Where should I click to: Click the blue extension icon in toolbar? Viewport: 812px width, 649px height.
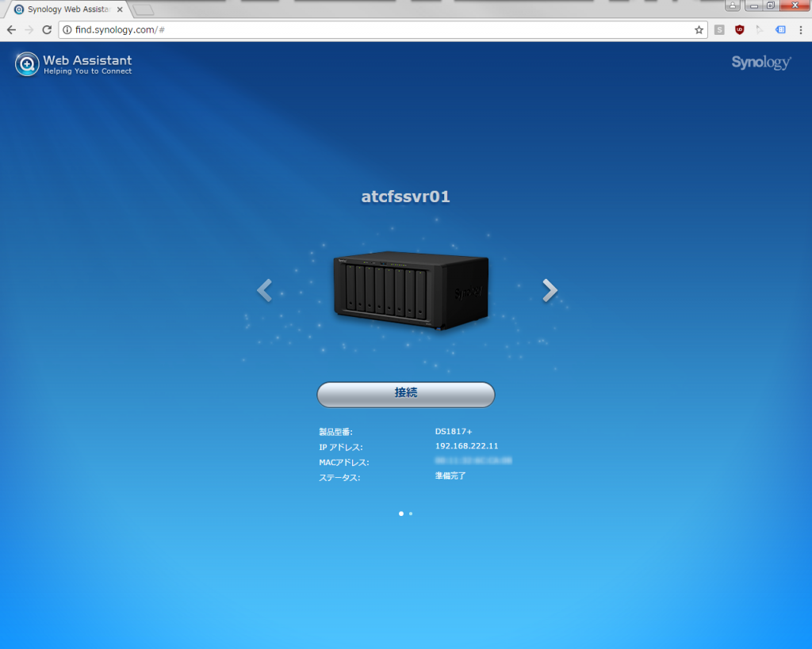pos(780,30)
